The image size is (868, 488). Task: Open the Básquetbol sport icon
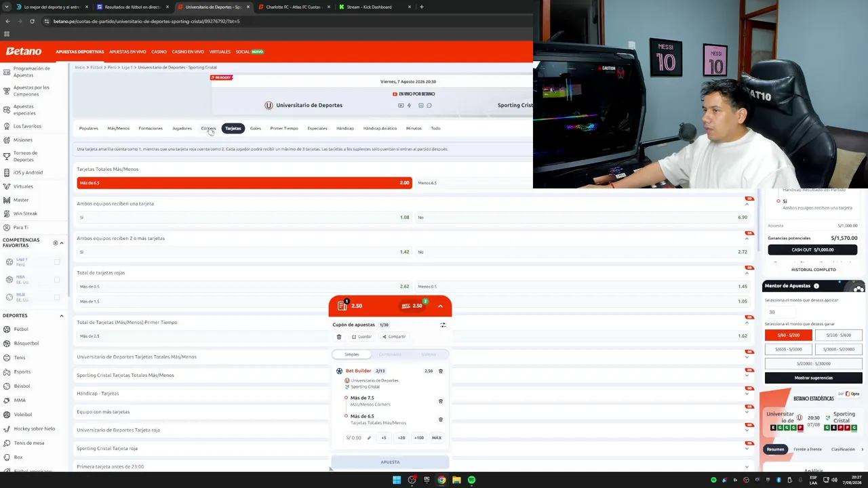(x=7, y=344)
